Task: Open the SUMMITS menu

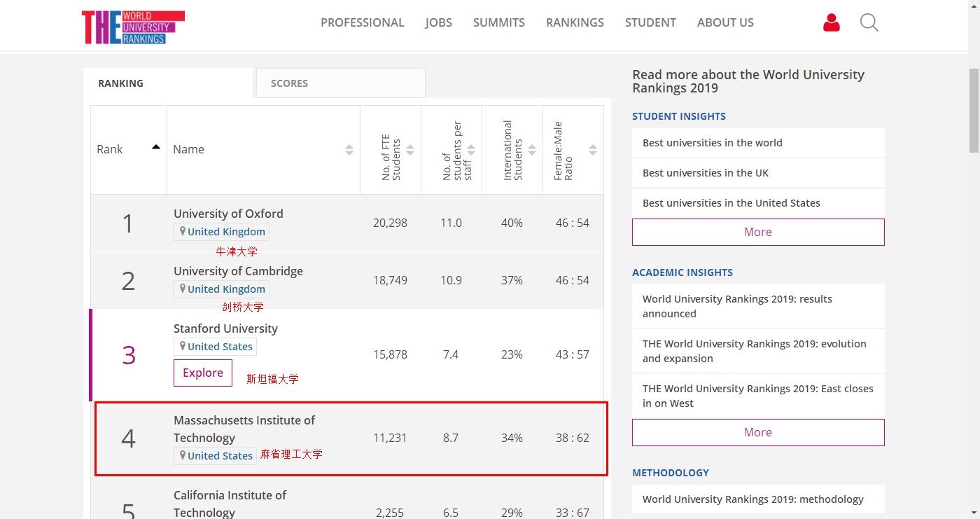Action: click(499, 22)
